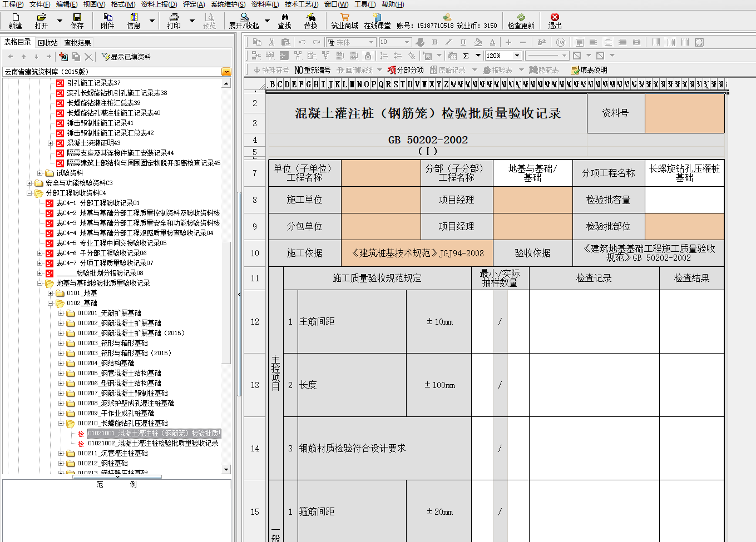Switch to the 回收站 tab

pos(48,43)
